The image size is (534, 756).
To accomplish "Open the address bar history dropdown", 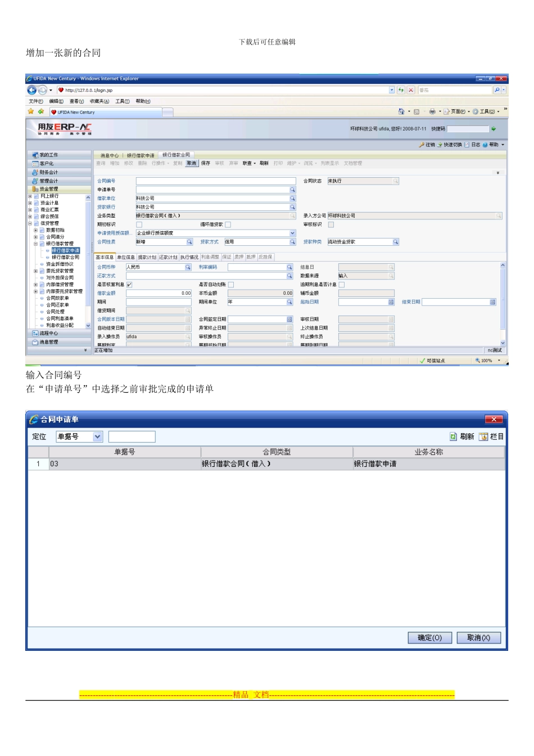I will [x=392, y=90].
